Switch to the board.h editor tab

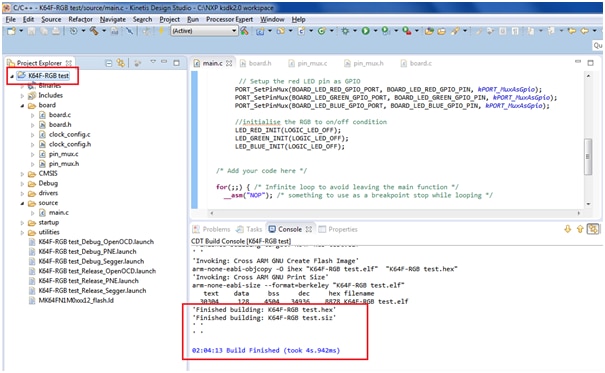click(256, 63)
